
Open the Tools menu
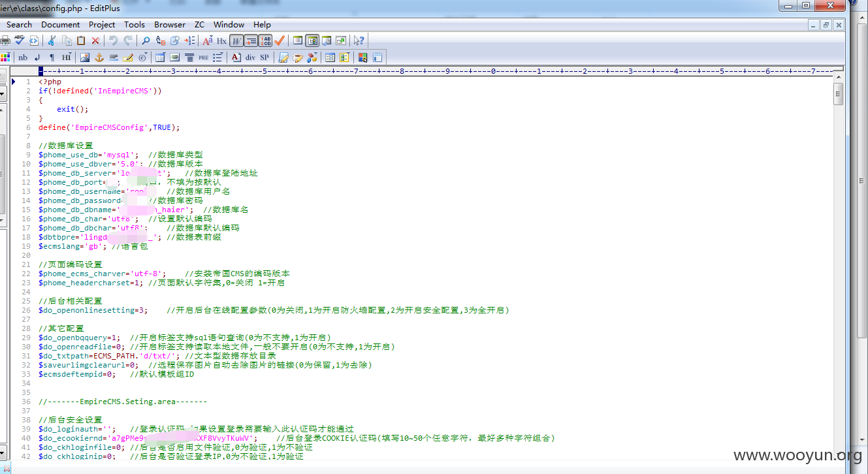tap(135, 24)
